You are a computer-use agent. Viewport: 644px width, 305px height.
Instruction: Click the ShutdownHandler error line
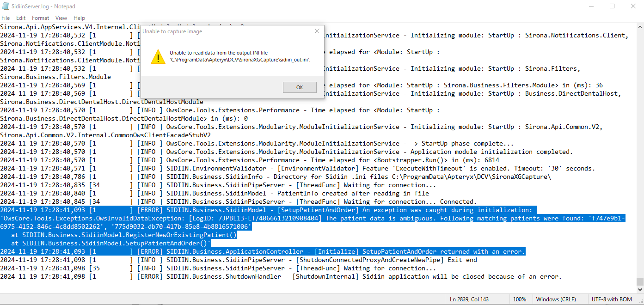(281, 276)
